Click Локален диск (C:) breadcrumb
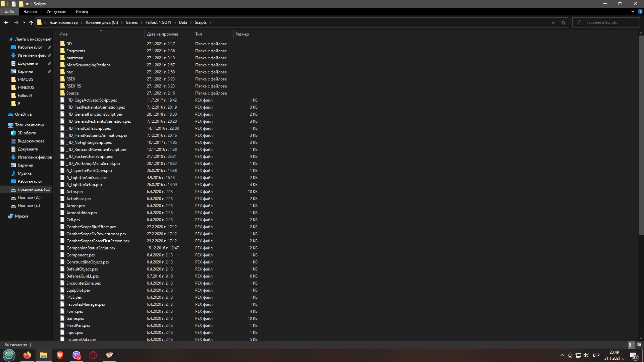Image resolution: width=644 pixels, height=362 pixels. click(102, 22)
